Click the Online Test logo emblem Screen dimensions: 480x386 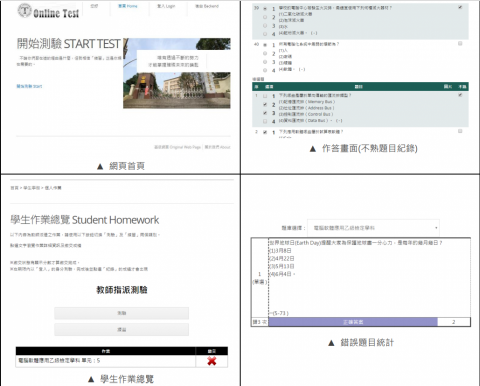[25, 10]
